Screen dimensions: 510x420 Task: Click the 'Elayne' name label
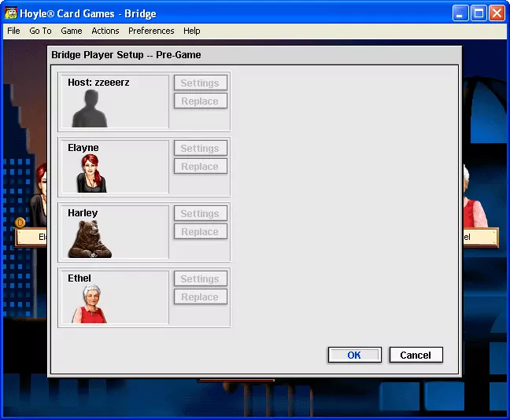coord(83,148)
